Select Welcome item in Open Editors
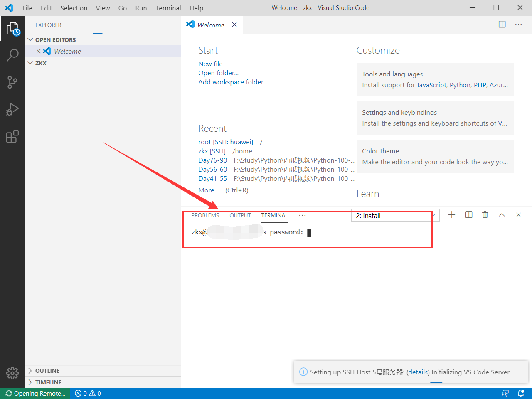The height and width of the screenshot is (399, 532). [x=103, y=51]
